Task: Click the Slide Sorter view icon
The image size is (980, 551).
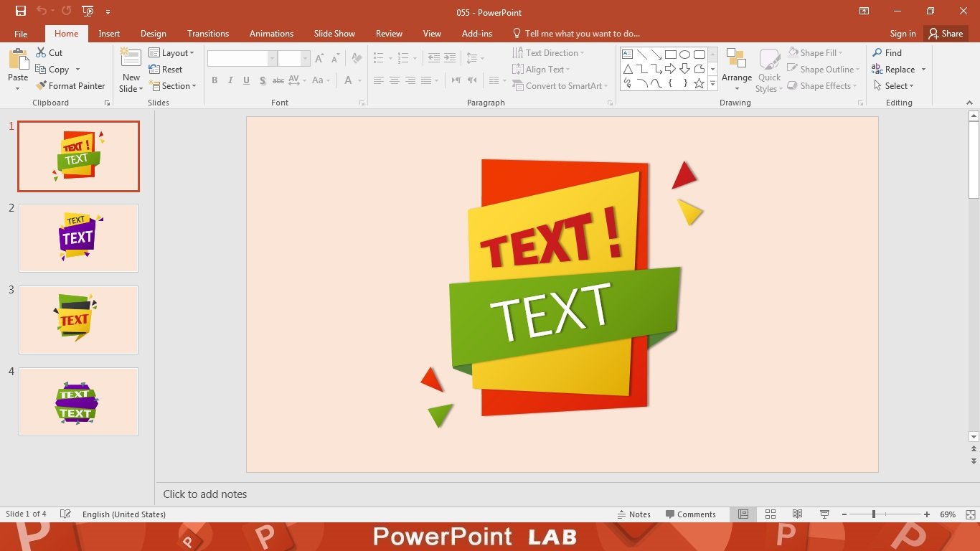Action: tap(771, 514)
